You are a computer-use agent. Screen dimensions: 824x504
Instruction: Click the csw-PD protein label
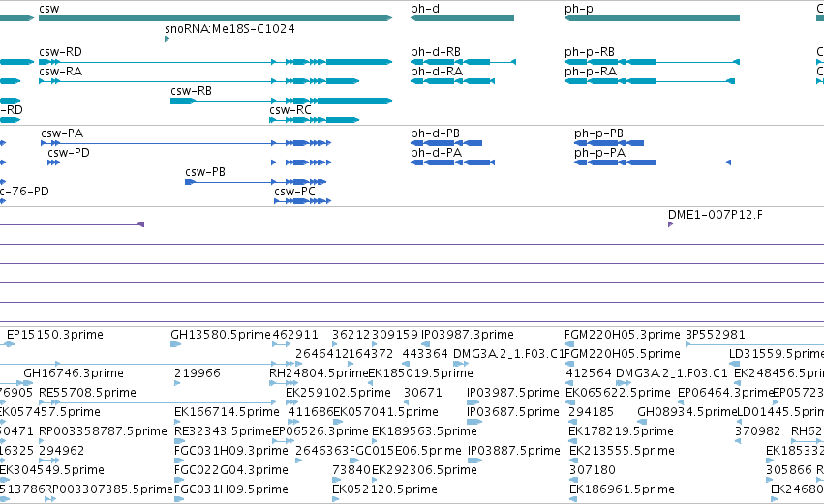(69, 153)
